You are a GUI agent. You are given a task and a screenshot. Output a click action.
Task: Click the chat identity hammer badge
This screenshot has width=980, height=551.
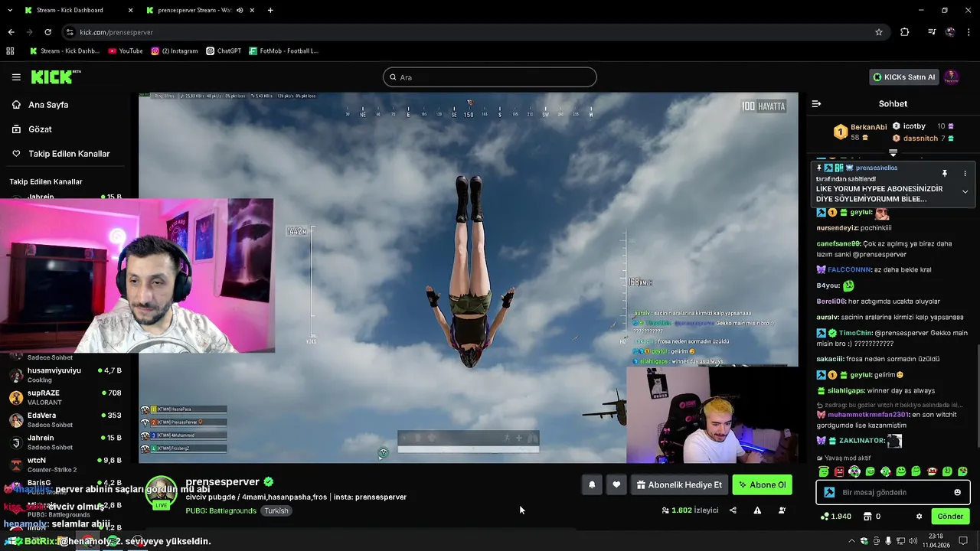[829, 492]
